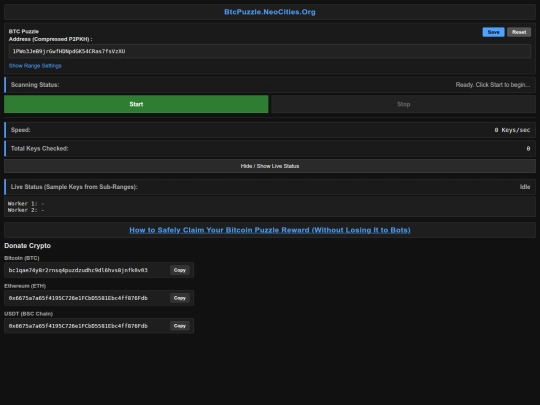Copy the Ethereum (ETH) donation address

(180, 298)
